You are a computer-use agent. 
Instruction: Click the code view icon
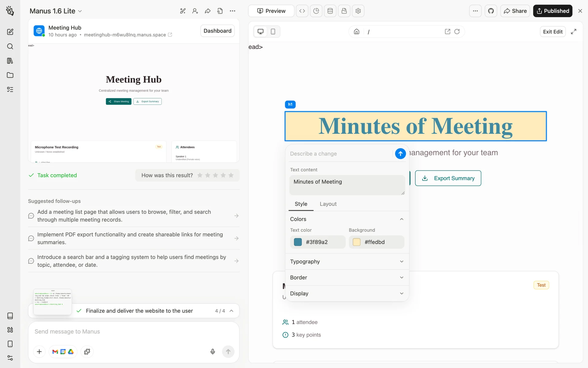click(302, 11)
